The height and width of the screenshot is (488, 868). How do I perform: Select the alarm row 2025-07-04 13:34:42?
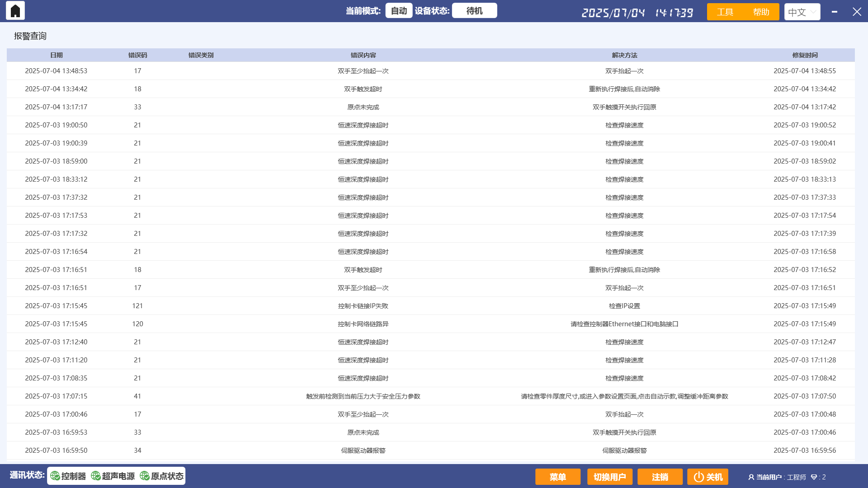tap(430, 89)
